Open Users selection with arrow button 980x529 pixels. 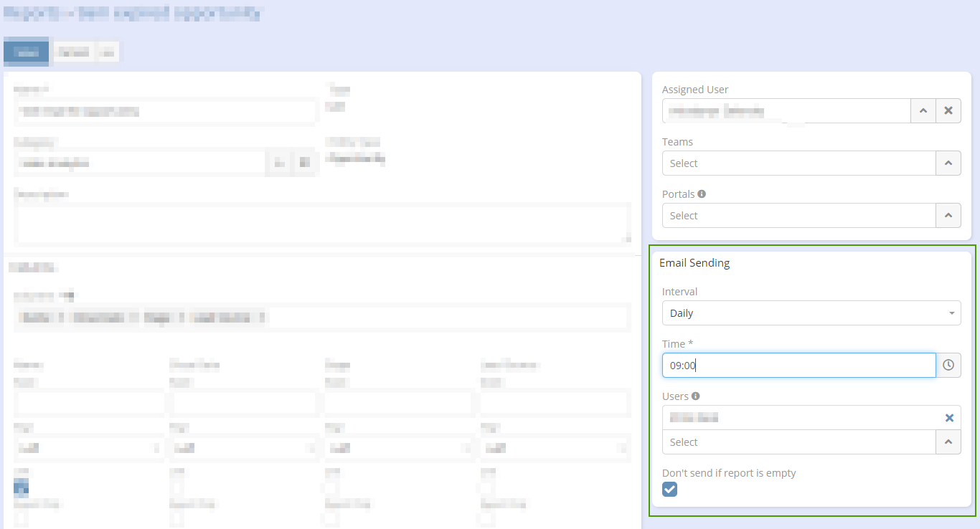[948, 442]
